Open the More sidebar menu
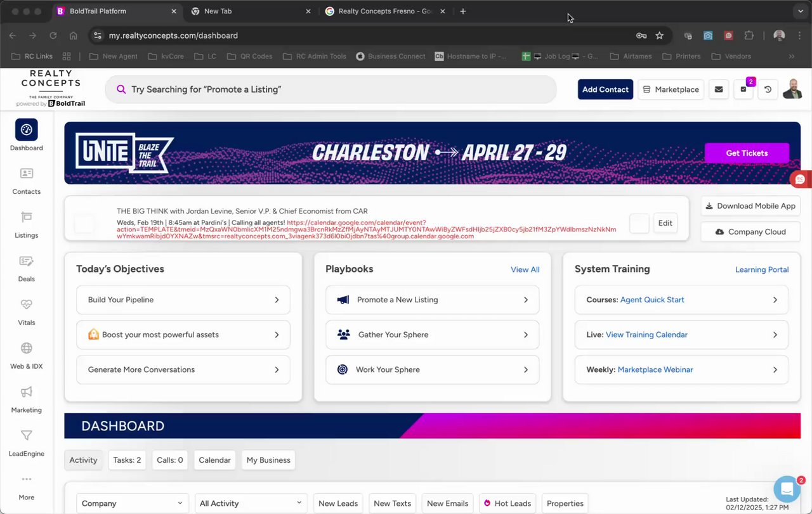 [x=26, y=487]
